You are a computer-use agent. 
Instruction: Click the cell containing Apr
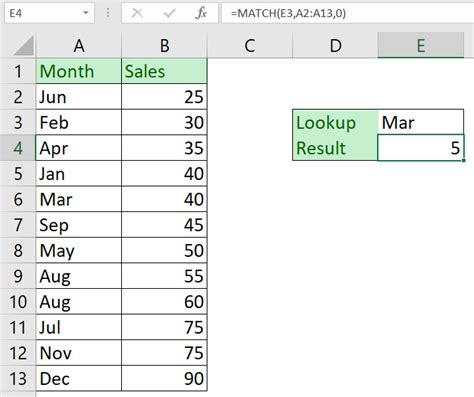point(79,148)
